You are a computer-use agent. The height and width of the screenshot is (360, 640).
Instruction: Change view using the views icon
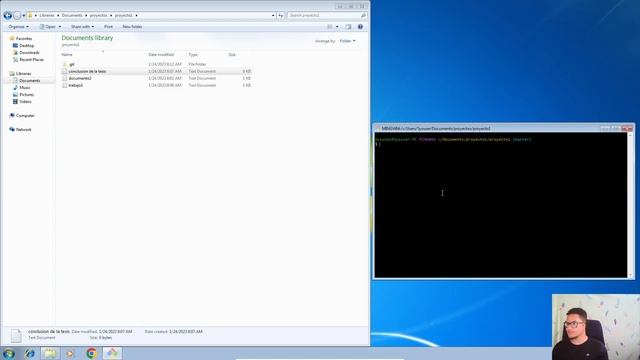[330, 27]
